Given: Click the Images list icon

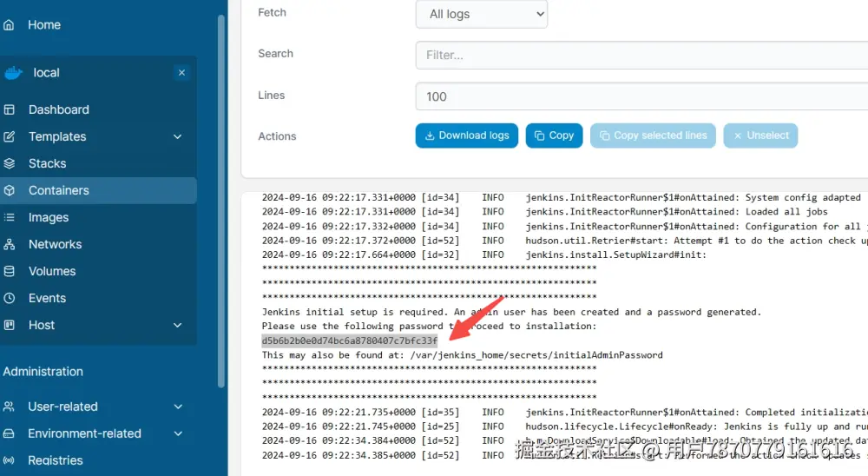Looking at the screenshot, I should tap(10, 217).
